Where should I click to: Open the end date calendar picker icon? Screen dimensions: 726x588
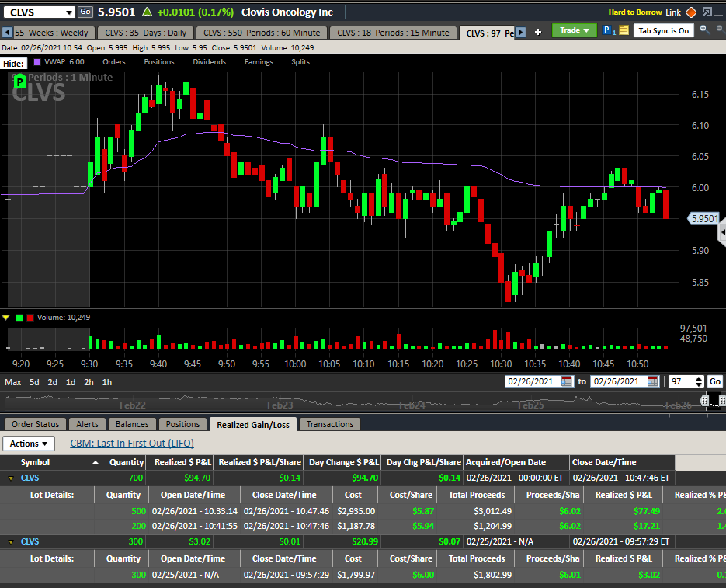[x=654, y=381]
